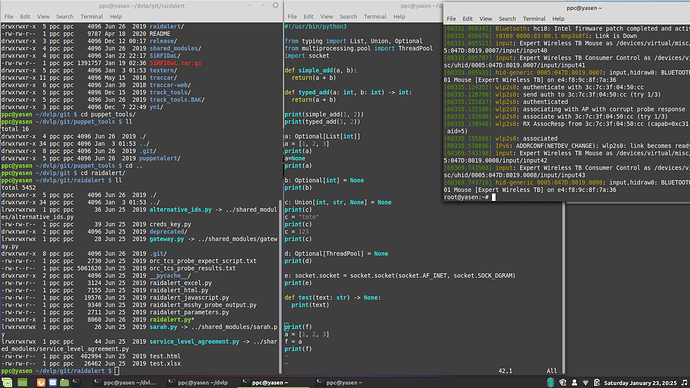Open File menu in left terminal

(x=9, y=17)
